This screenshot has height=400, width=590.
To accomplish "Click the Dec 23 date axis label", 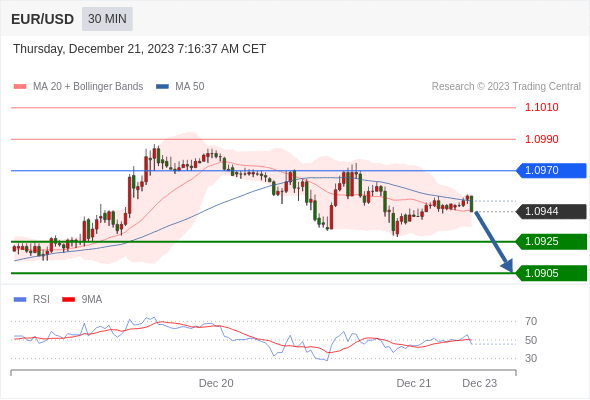I will point(479,383).
